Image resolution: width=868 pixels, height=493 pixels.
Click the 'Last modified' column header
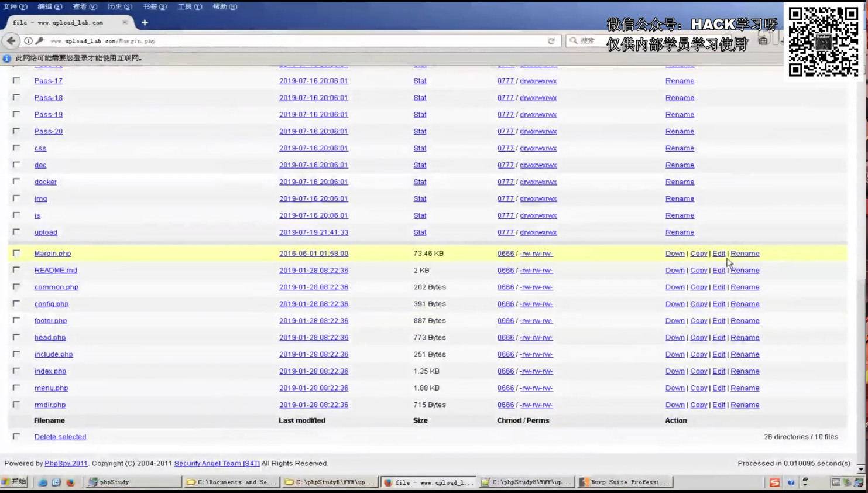point(302,420)
